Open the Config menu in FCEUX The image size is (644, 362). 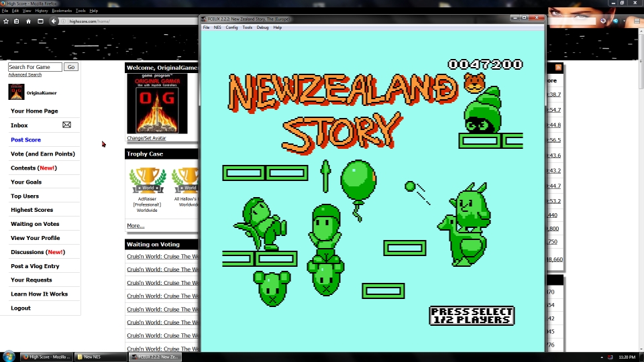coord(231,27)
